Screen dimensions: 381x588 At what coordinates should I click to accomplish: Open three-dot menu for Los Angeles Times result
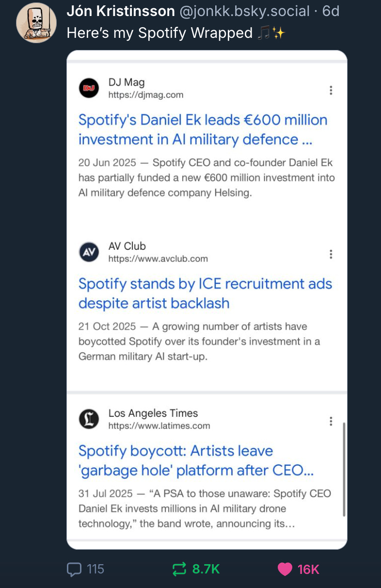(x=331, y=421)
